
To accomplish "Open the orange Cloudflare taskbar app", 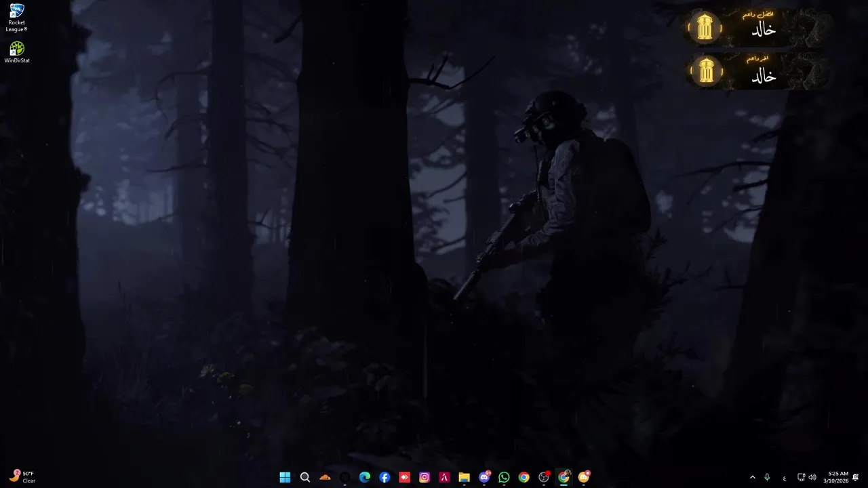I will [x=325, y=477].
